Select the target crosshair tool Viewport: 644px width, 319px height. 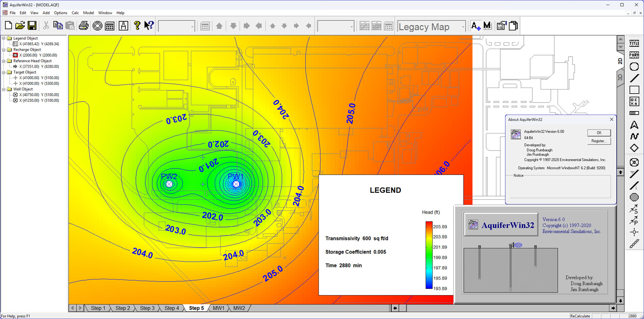coord(634,232)
